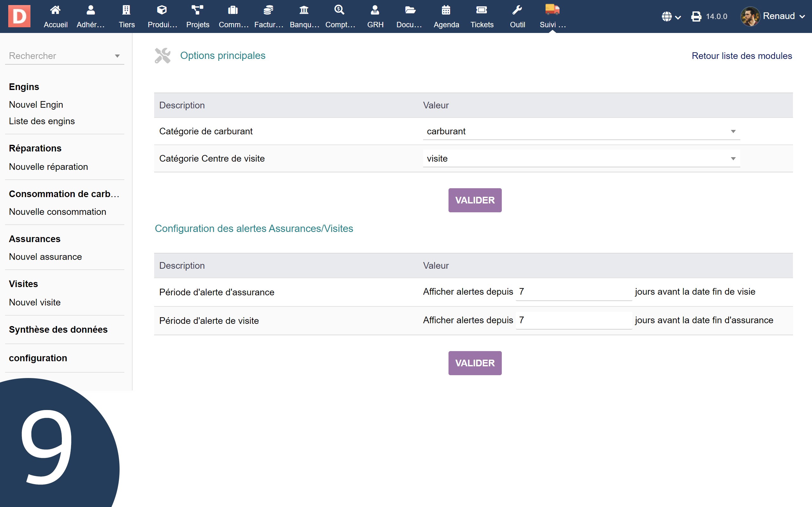Viewport: 812px width, 507px height.
Task: Click the Dolibarr D logo
Action: point(19,16)
